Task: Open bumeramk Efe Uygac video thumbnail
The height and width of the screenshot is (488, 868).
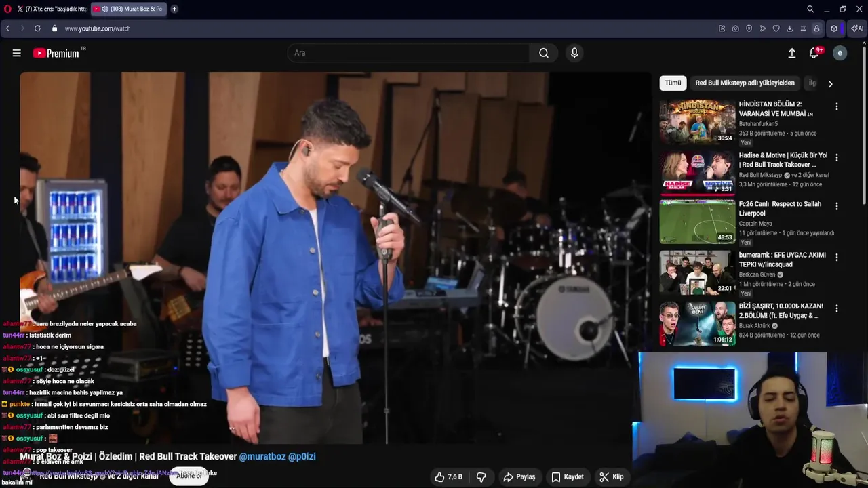Action: [x=697, y=272]
